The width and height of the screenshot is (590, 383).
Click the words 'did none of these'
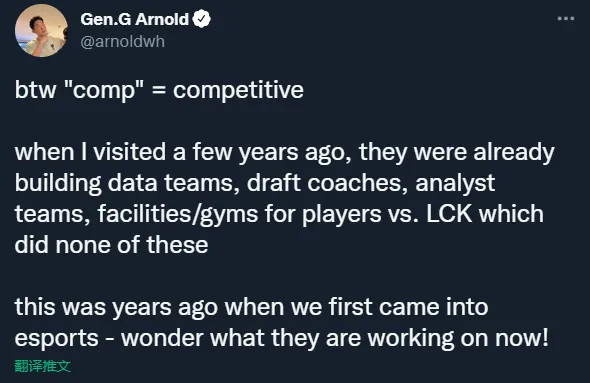111,245
